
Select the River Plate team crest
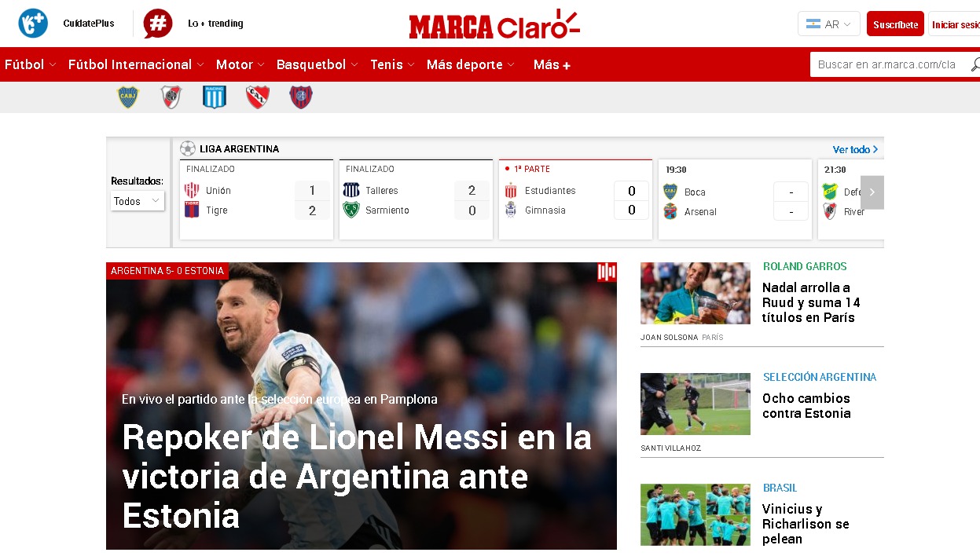pyautogui.click(x=171, y=97)
